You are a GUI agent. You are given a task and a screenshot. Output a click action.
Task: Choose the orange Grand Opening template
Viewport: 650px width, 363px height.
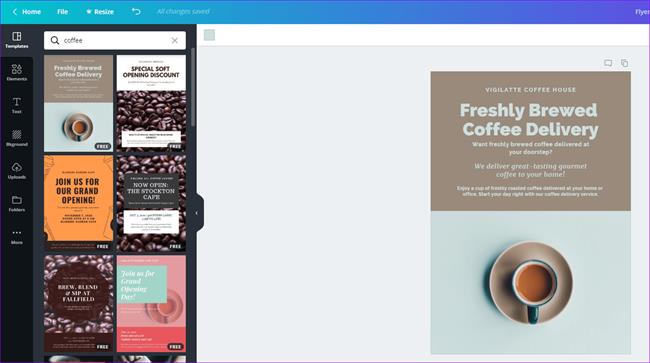coord(78,203)
